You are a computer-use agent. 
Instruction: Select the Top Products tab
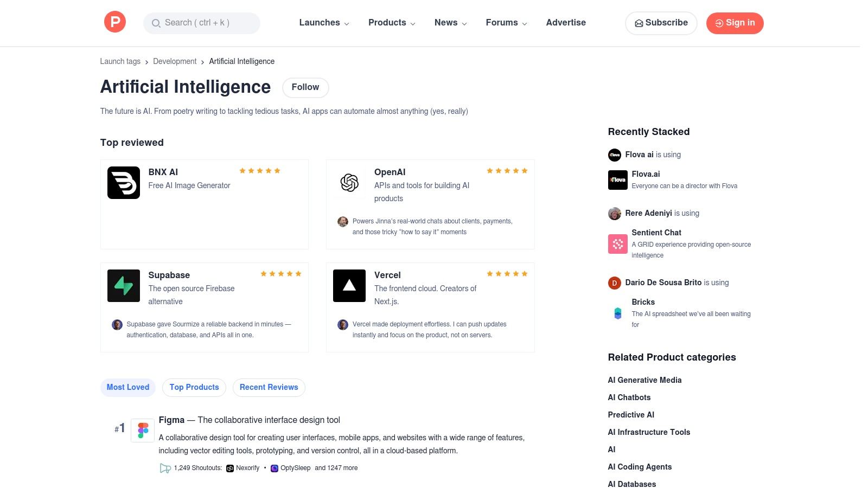pyautogui.click(x=194, y=387)
